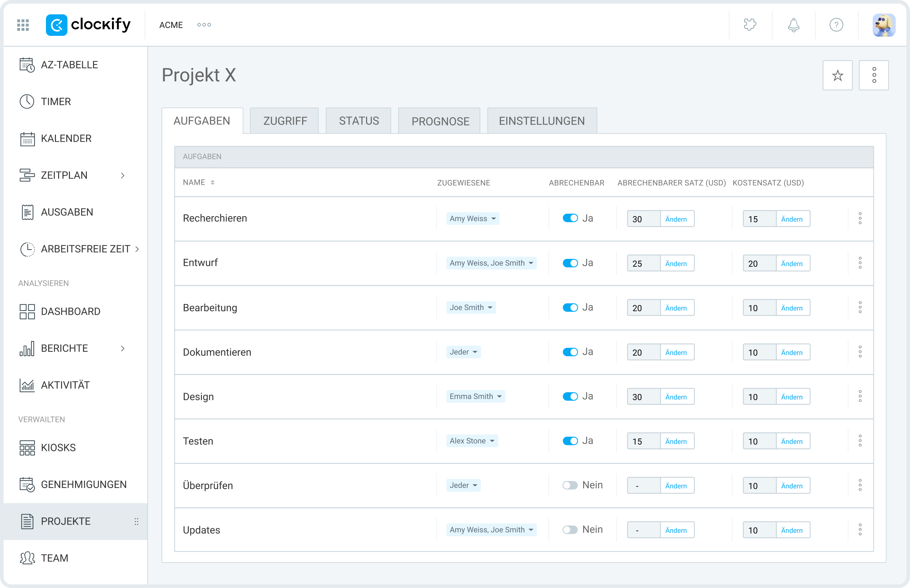Open the Einstellungen tab
The width and height of the screenshot is (910, 588).
click(541, 121)
